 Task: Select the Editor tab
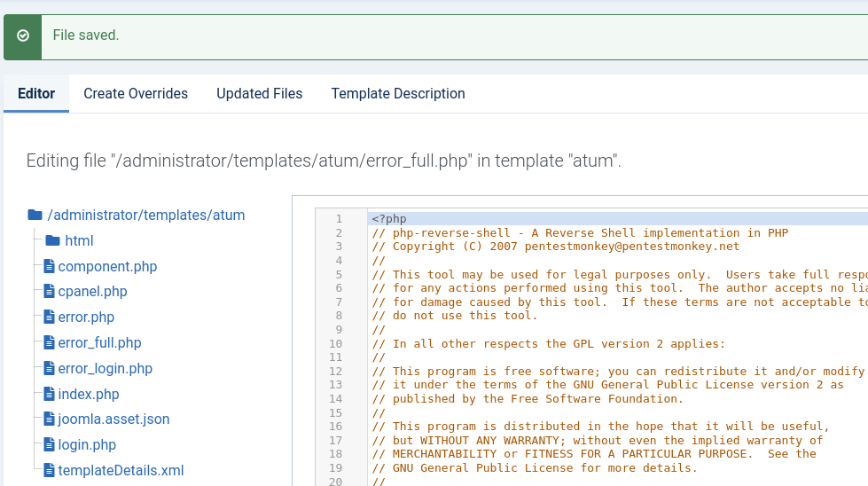[36, 93]
